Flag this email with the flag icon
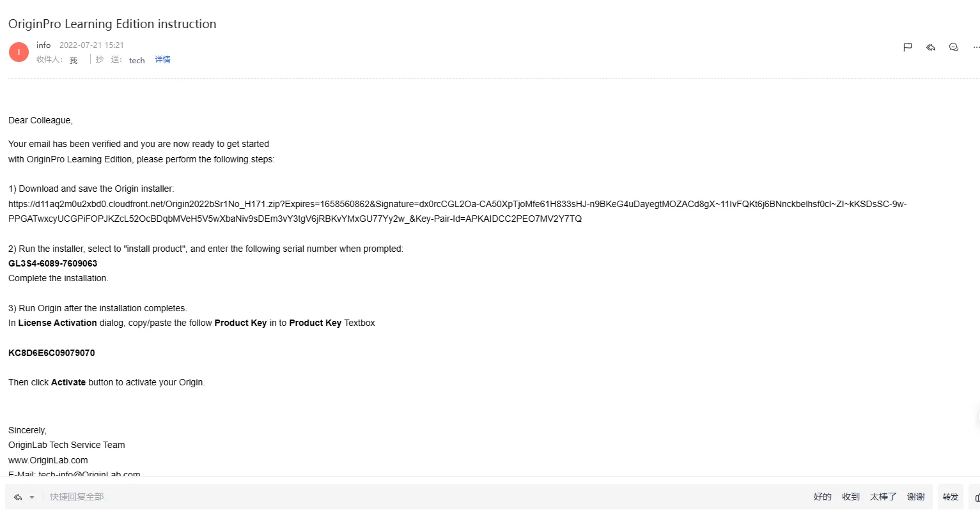The image size is (980, 517). click(x=907, y=47)
